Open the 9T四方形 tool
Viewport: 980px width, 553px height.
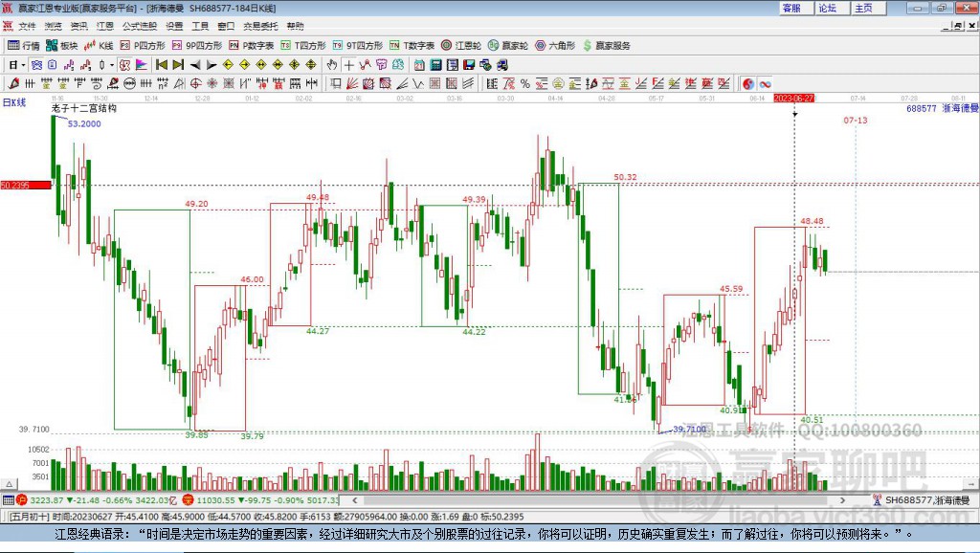coord(358,46)
